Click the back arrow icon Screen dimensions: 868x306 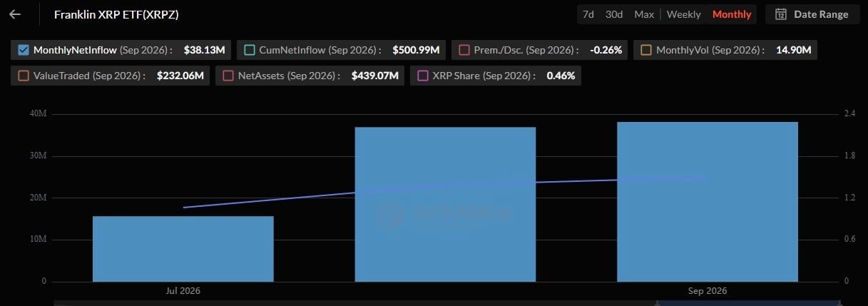[15, 14]
